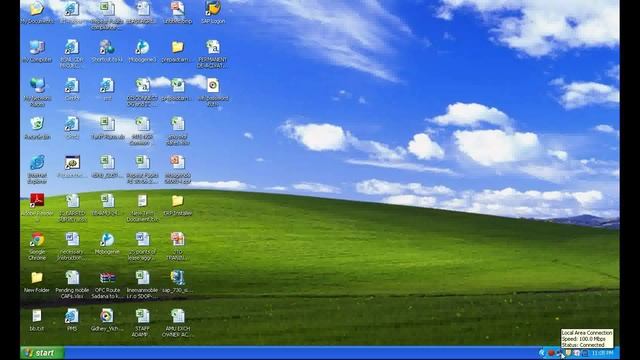Open the Pending mobile CAFs.xlsx file
The height and width of the screenshot is (360, 640).
[x=72, y=278]
